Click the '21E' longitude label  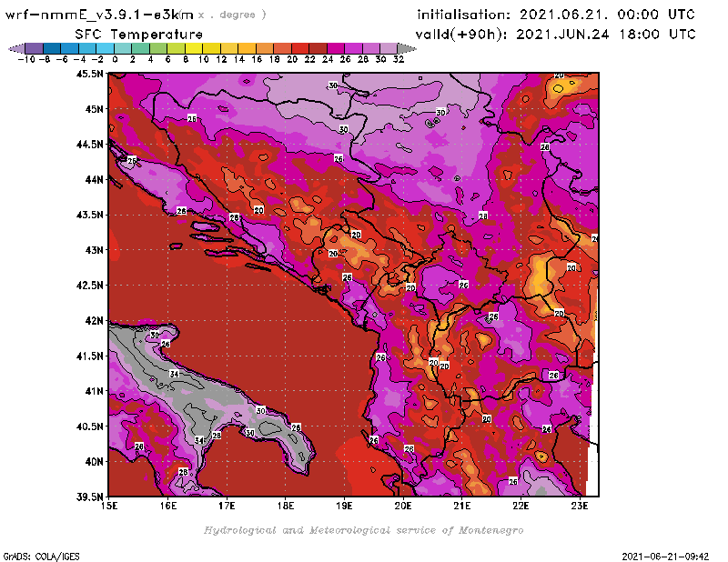click(x=462, y=506)
